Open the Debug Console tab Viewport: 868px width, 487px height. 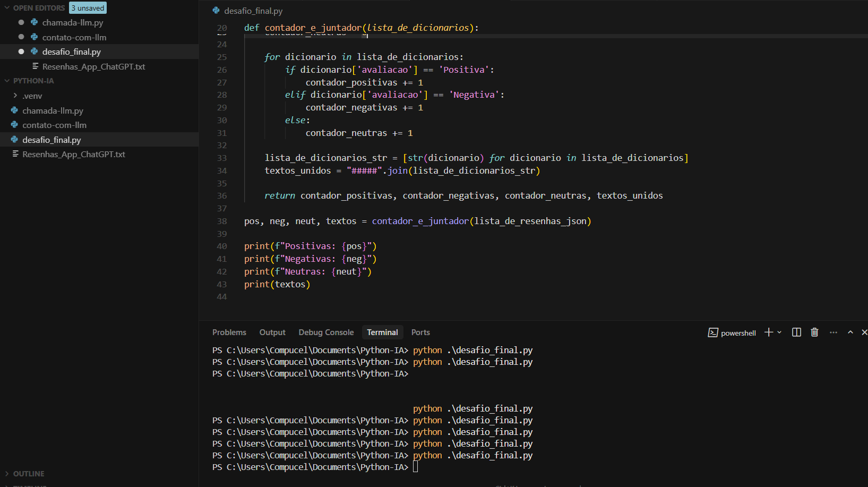[325, 332]
